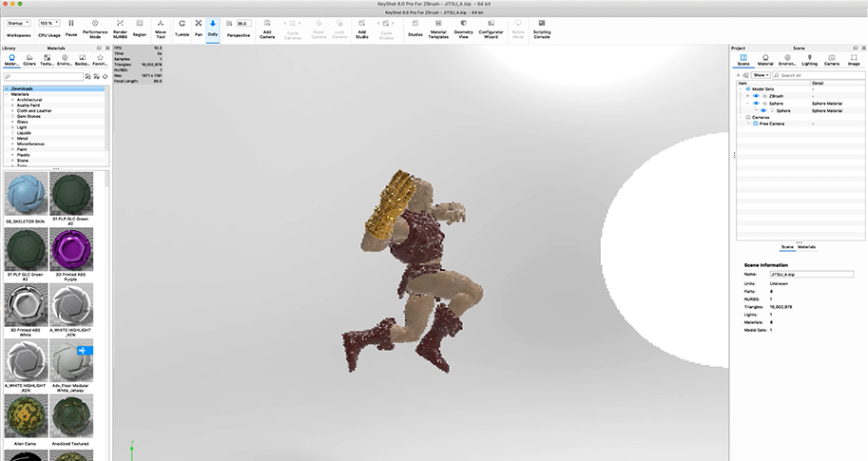Expand the ZBrush model tree node
Viewport: 868px width, 461px height.
tap(747, 96)
